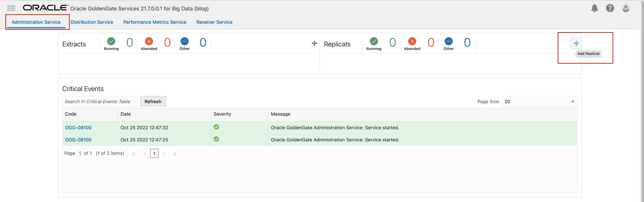Click the Extracts Running green check icon
Viewport: 644px width, 202px height.
111,41
